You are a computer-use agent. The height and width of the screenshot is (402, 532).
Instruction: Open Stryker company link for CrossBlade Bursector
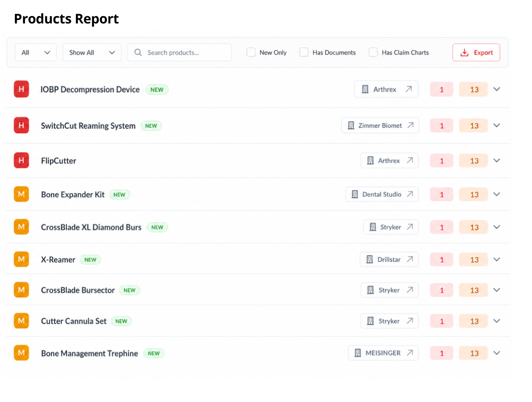click(390, 290)
